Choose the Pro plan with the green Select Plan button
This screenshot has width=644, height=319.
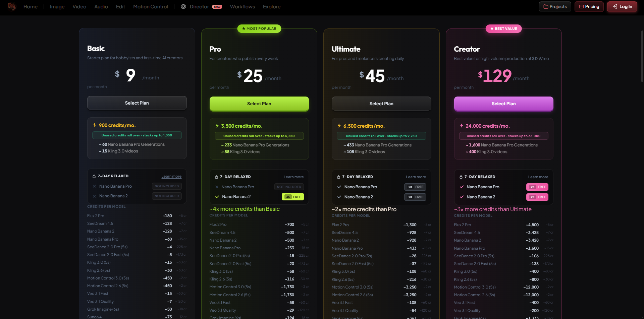tap(259, 104)
